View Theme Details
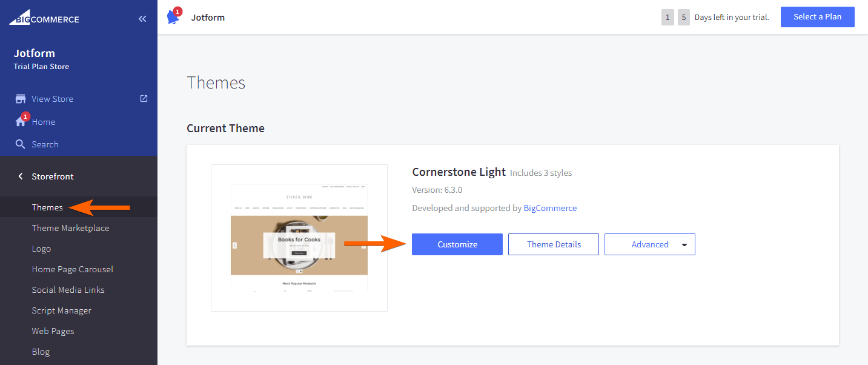 [553, 244]
